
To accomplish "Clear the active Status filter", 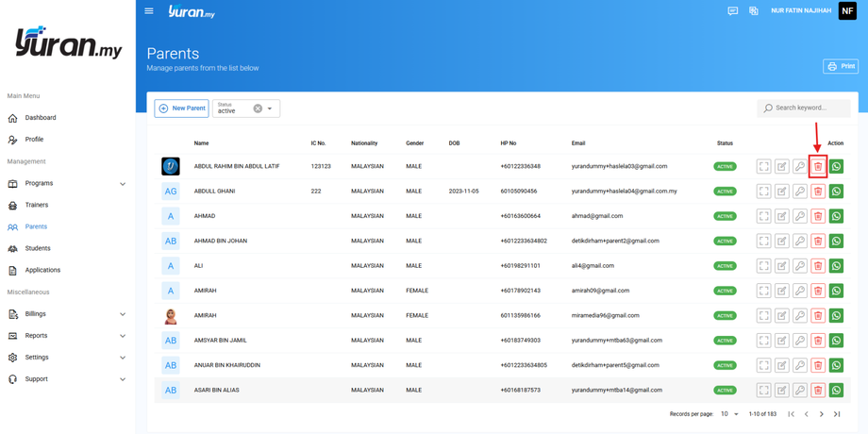I will point(258,108).
